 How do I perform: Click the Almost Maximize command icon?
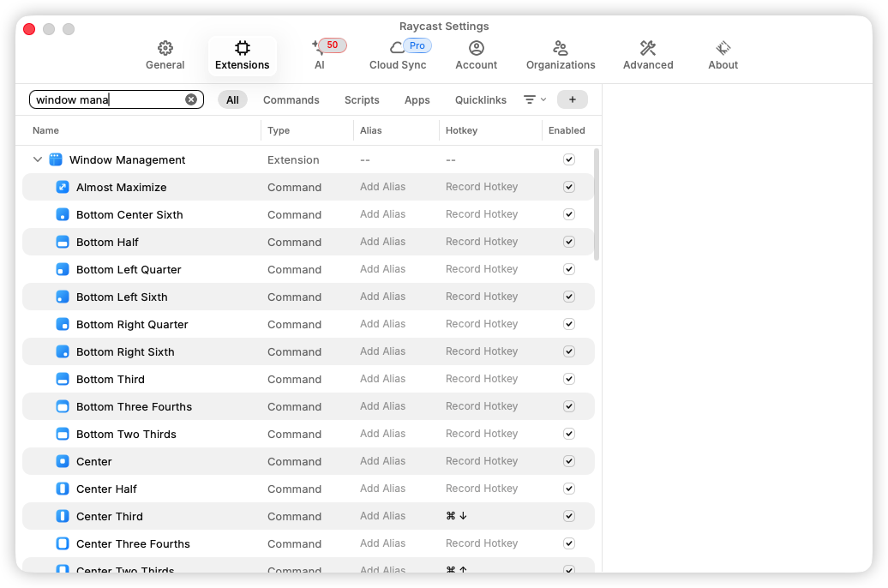tap(62, 187)
